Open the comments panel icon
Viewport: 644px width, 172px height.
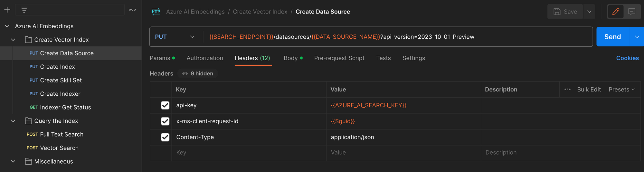point(632,12)
